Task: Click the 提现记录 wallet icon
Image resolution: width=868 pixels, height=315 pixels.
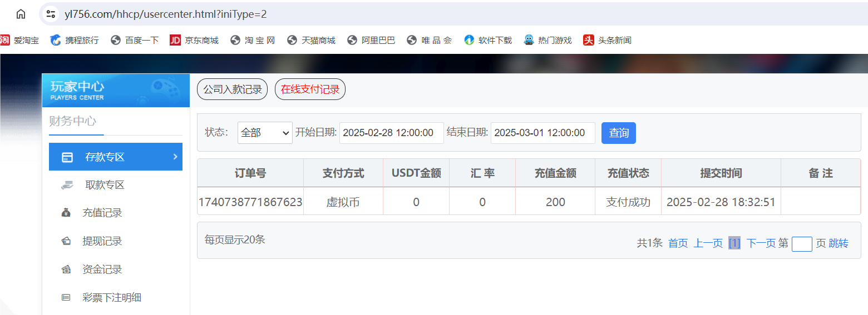Action: click(x=66, y=241)
